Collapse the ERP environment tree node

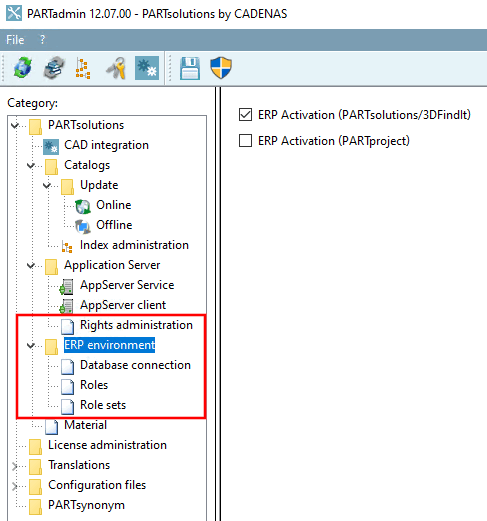tap(31, 346)
